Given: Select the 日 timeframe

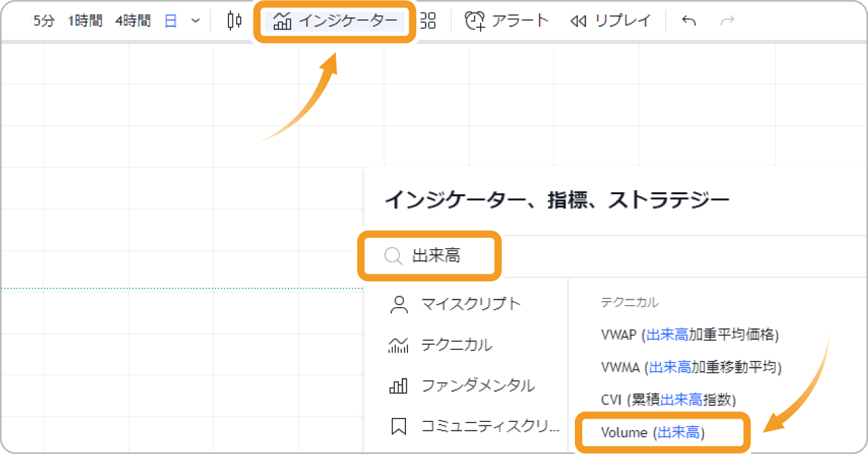Looking at the screenshot, I should click(171, 21).
